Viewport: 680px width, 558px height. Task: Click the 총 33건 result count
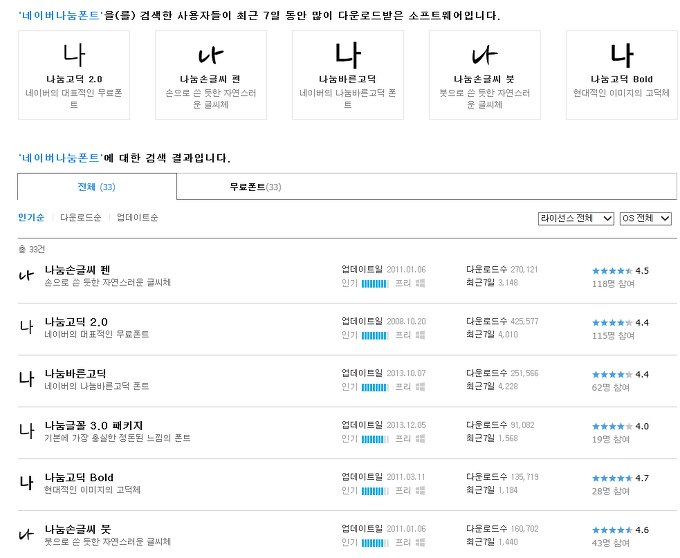point(31,249)
